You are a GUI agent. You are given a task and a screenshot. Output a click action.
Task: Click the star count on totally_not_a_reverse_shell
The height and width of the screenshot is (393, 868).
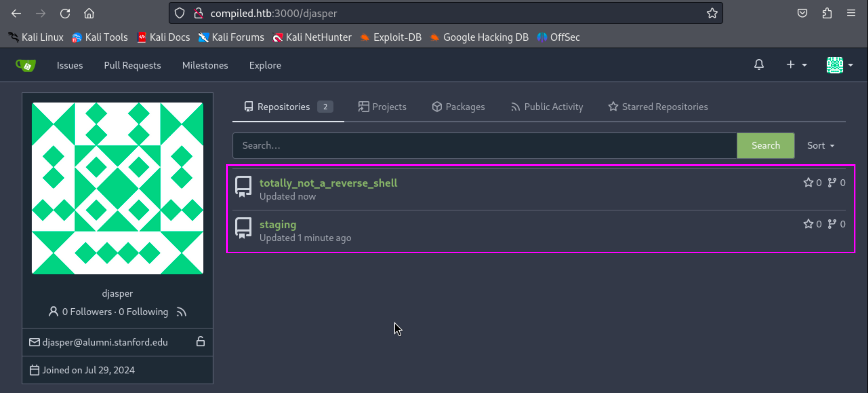[x=812, y=183]
